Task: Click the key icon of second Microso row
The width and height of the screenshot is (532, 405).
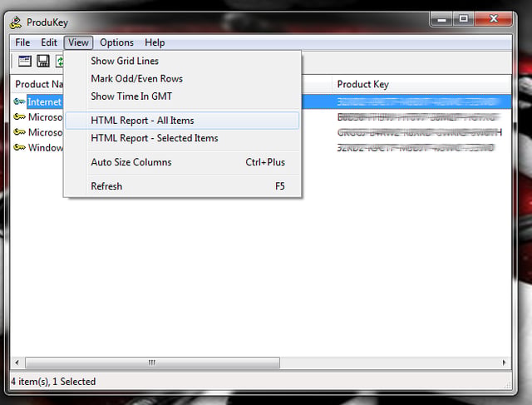Action: [x=19, y=132]
